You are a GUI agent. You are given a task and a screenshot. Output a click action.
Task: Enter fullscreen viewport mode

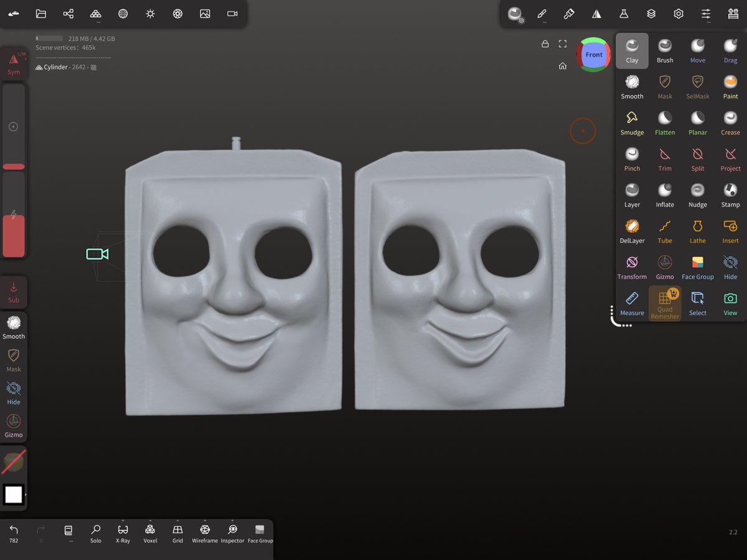tap(563, 44)
